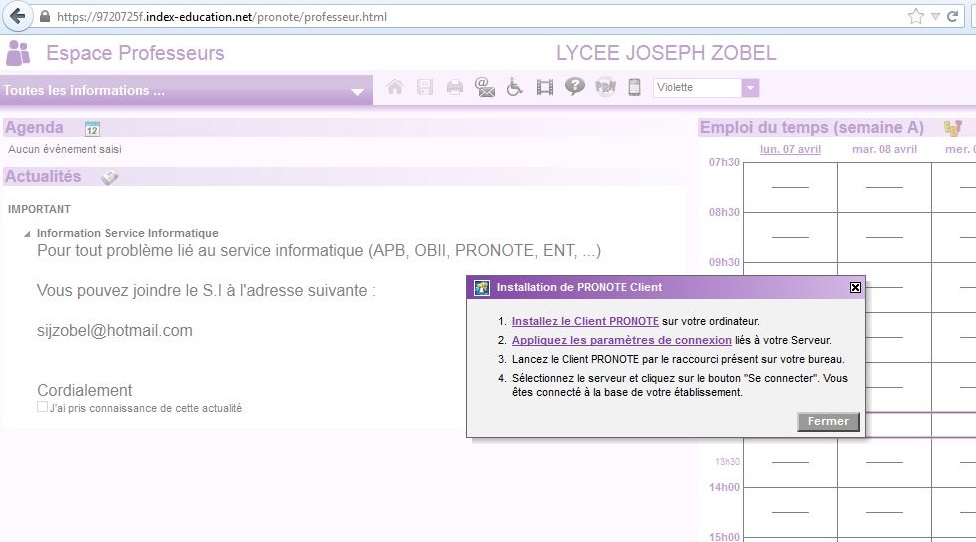Click the calendar icon beside Agenda
The image size is (976, 542).
[92, 129]
